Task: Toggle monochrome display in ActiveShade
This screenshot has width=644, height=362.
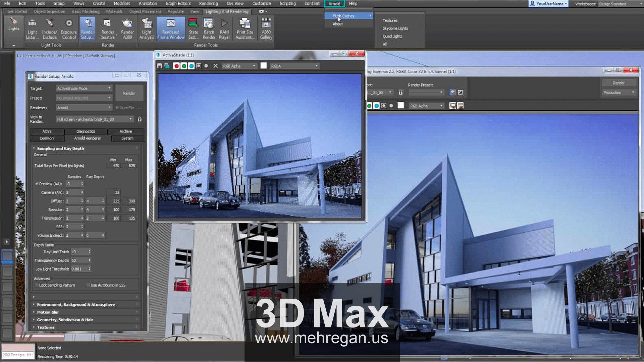Action: click(x=206, y=66)
